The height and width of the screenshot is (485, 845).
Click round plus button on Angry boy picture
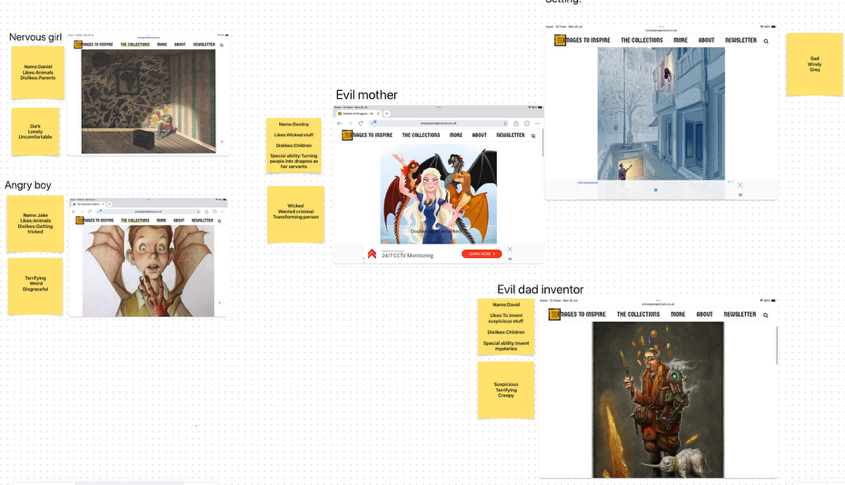[x=219, y=303]
